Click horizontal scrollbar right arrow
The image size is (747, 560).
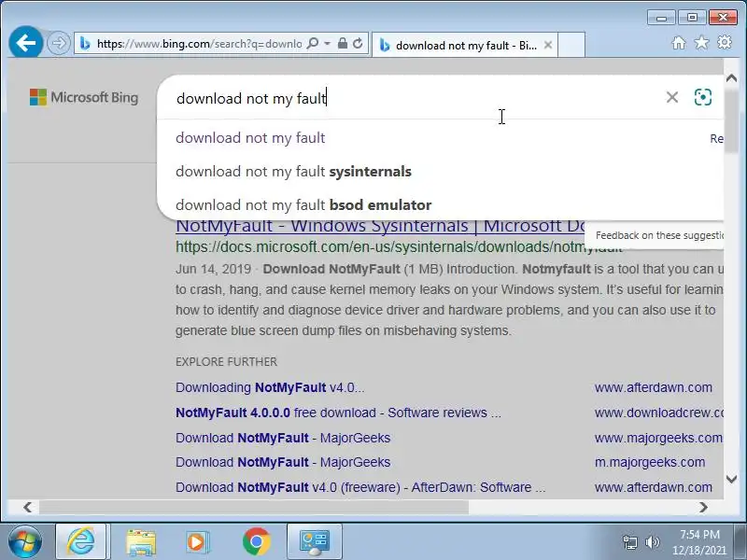pos(704,508)
